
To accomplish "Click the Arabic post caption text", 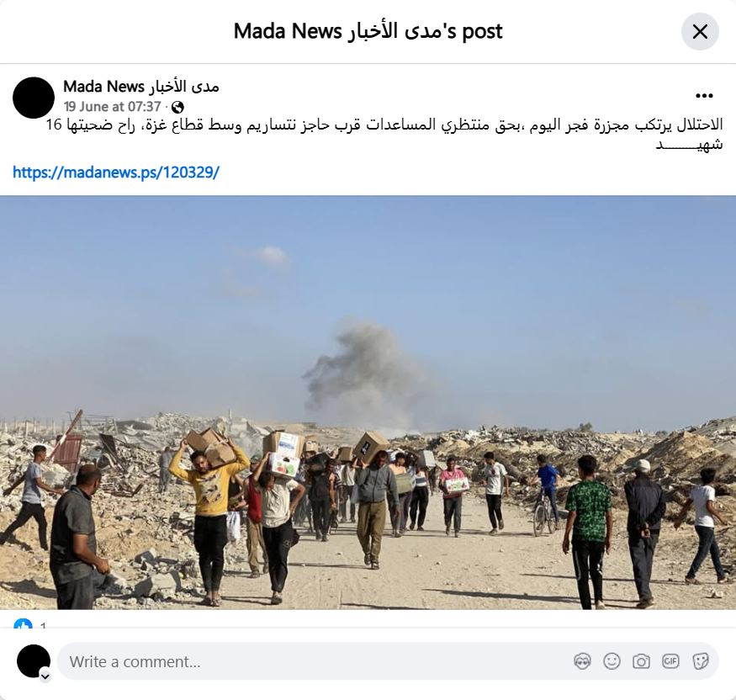I will [x=384, y=135].
